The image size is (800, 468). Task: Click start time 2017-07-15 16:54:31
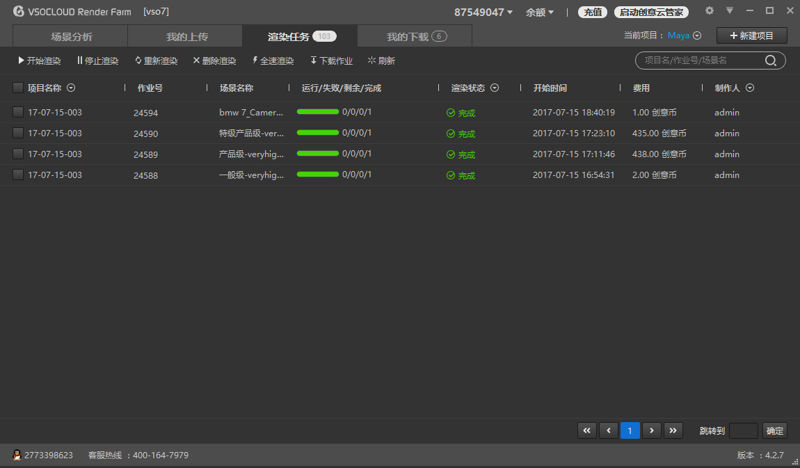coord(573,175)
